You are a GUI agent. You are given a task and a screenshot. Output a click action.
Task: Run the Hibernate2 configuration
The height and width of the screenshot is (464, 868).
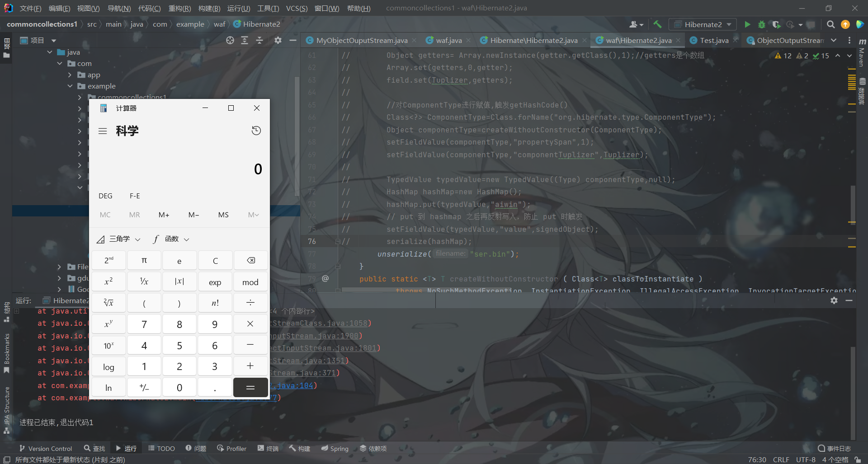point(747,24)
